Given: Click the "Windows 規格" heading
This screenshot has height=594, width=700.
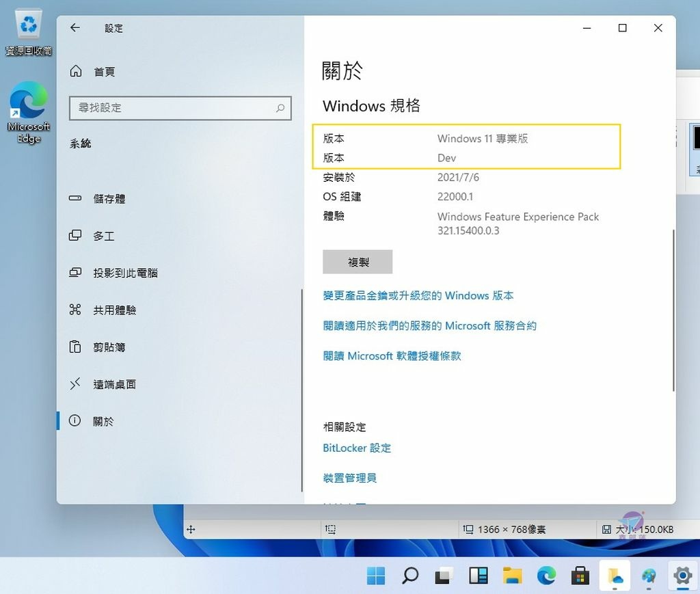Looking at the screenshot, I should (x=371, y=106).
